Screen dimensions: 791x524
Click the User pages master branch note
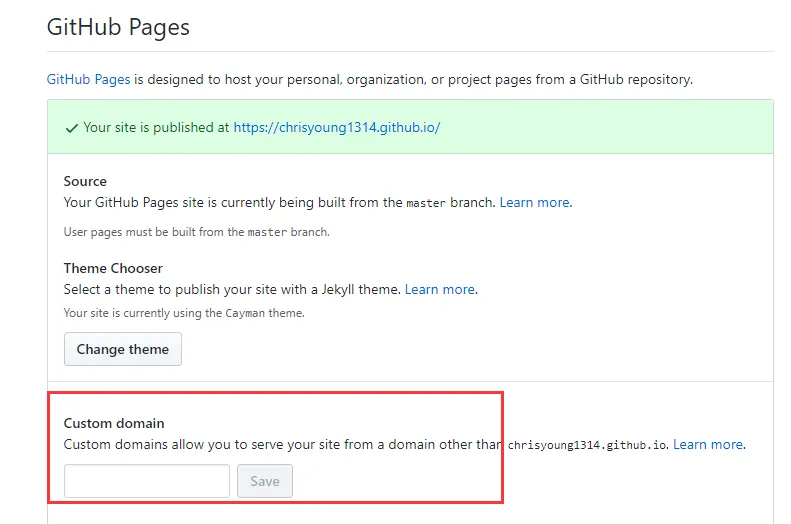coord(196,232)
